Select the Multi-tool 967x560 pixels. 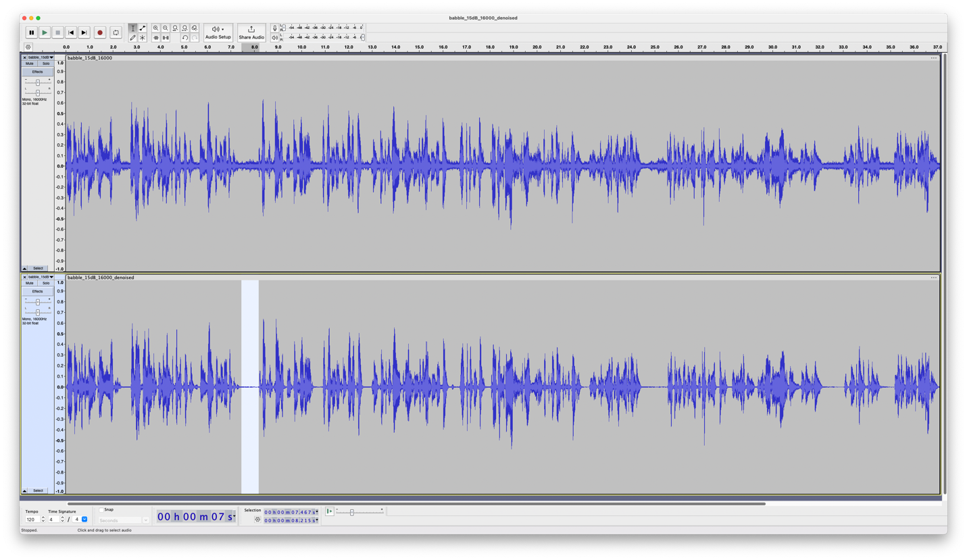143,37
